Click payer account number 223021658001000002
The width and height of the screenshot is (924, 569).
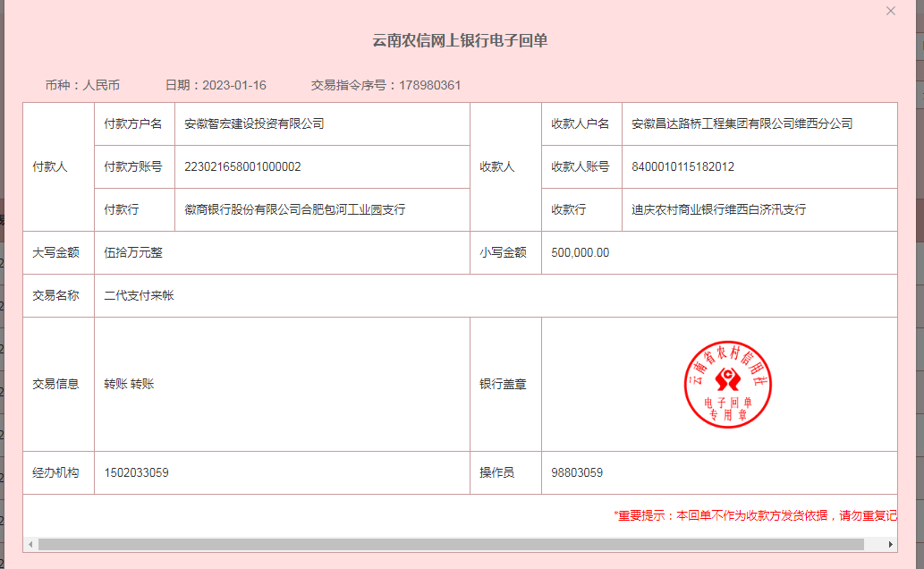pyautogui.click(x=242, y=166)
